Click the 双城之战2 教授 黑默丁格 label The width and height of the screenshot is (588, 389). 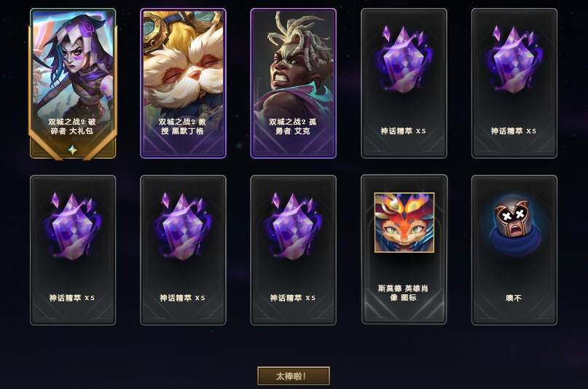pyautogui.click(x=182, y=126)
